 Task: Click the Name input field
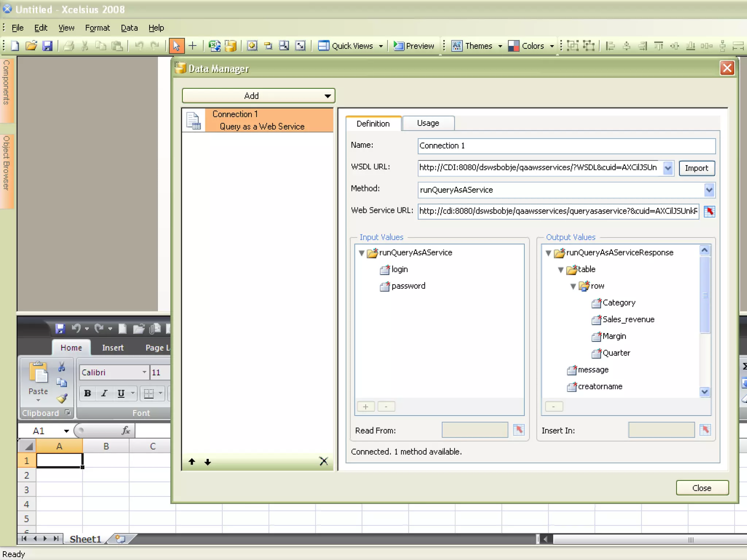[x=566, y=146]
